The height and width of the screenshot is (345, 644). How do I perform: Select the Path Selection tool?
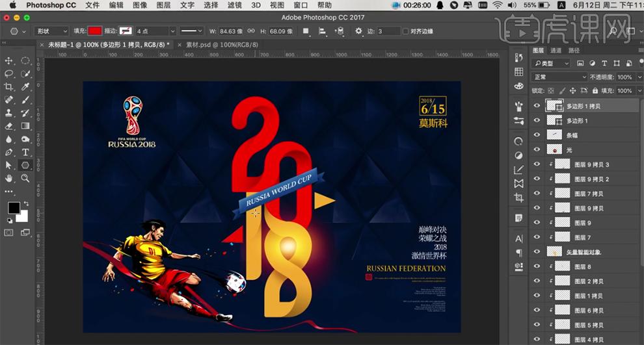click(x=8, y=165)
